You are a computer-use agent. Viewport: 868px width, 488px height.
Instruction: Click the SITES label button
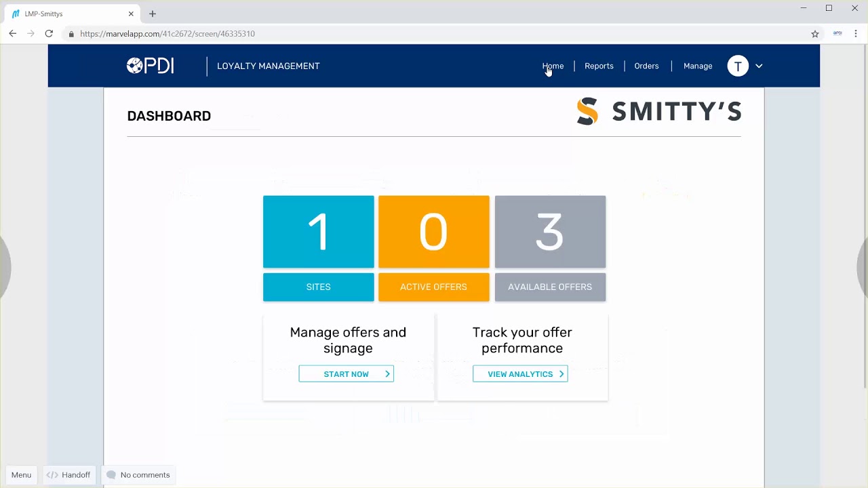[319, 287]
